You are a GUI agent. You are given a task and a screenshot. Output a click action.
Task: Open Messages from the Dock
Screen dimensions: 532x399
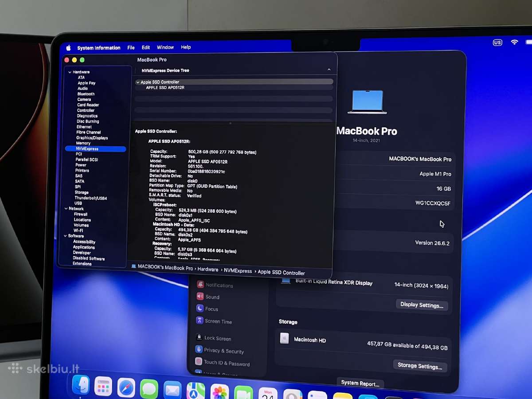coord(149,389)
